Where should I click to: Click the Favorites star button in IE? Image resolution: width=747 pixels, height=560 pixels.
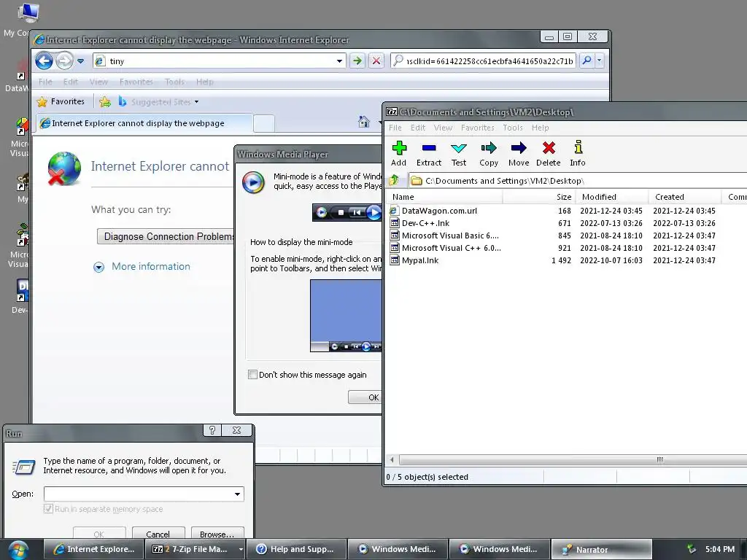coord(61,101)
